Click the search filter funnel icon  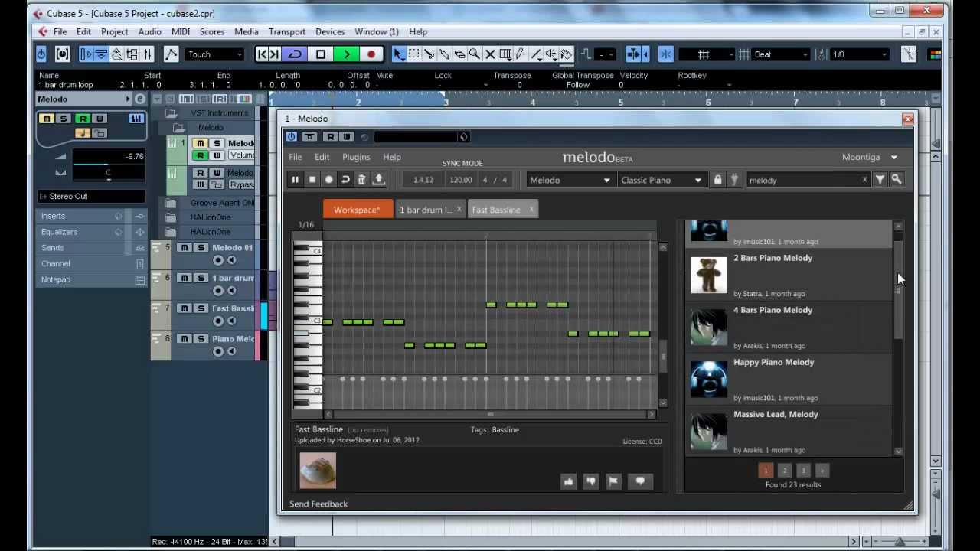pos(880,180)
